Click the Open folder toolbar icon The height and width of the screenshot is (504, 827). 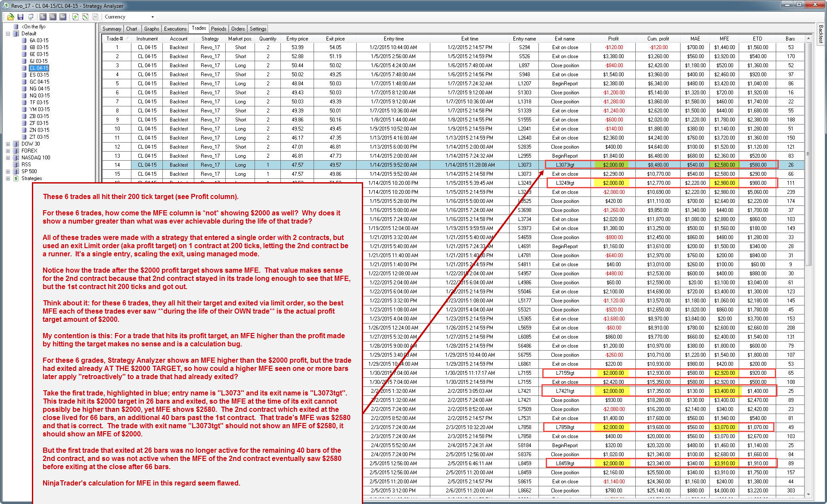pyautogui.click(x=10, y=17)
